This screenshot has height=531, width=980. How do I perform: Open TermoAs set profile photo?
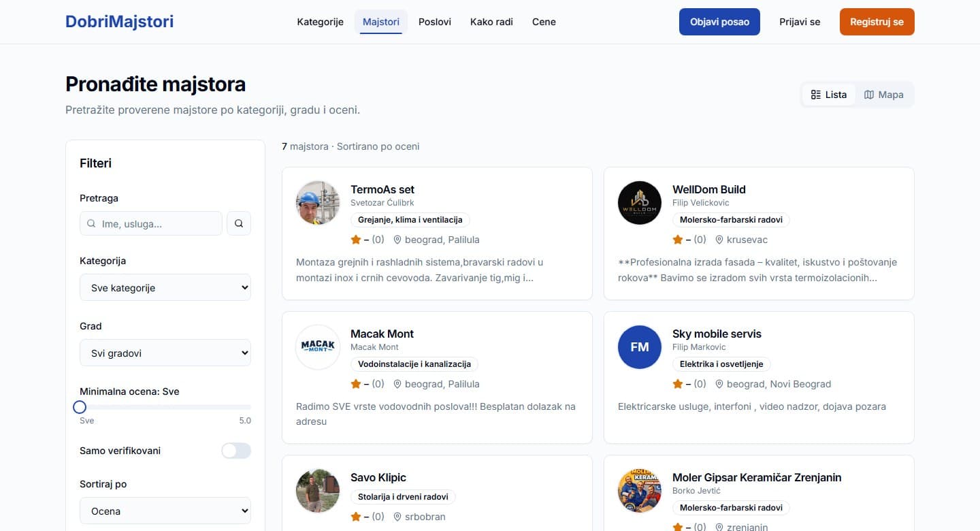click(x=318, y=203)
